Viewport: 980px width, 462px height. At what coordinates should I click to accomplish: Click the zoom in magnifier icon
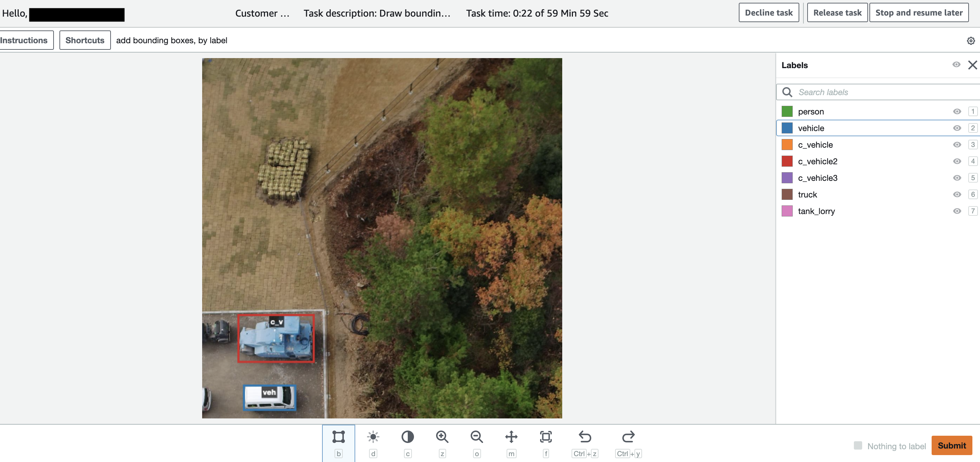(x=442, y=437)
